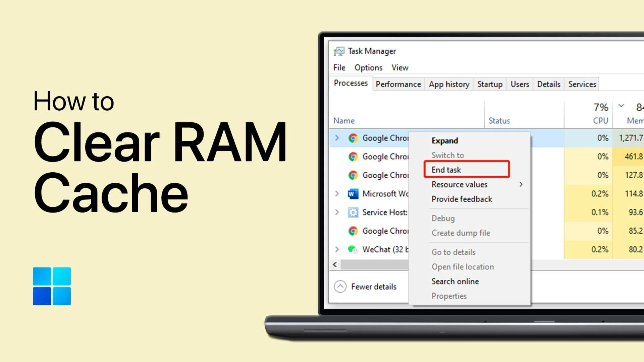Click the Fewer details button
Screen dimensions: 644x362
coord(373,287)
